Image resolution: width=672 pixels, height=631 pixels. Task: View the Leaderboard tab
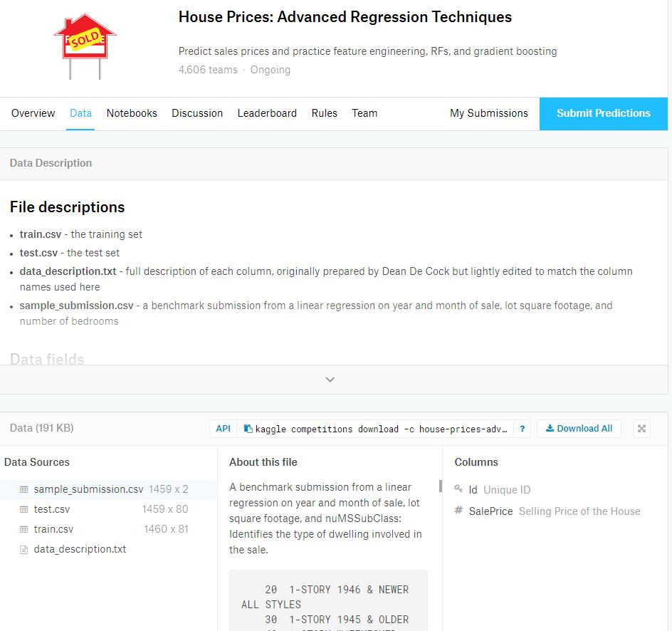coord(267,113)
